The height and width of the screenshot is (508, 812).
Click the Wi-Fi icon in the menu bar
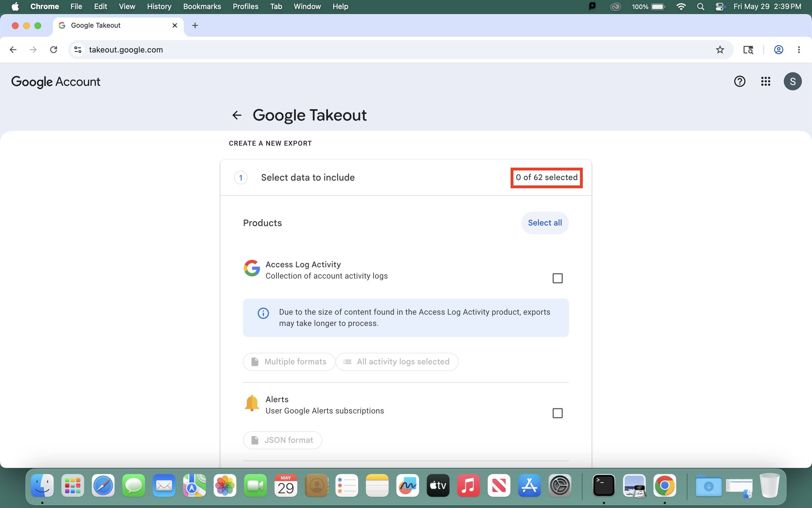click(681, 7)
